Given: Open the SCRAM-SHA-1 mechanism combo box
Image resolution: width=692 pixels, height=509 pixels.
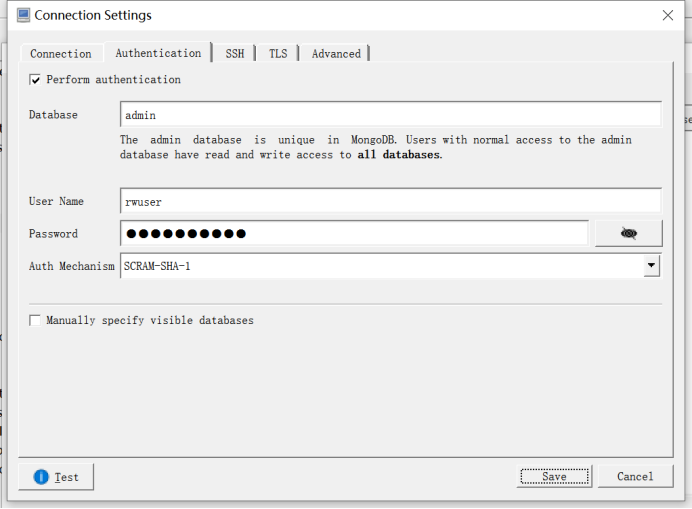Looking at the screenshot, I should coord(380,266).
